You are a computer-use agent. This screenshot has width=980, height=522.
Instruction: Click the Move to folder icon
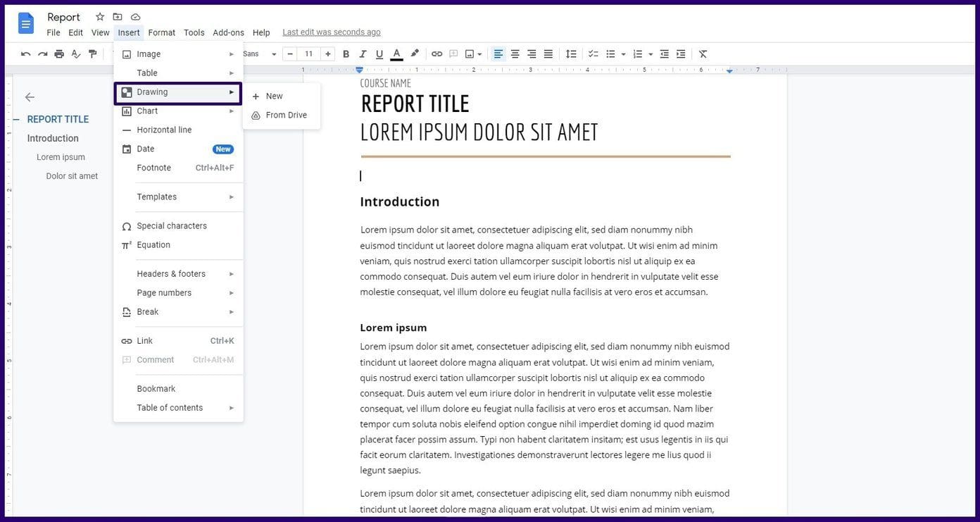click(118, 17)
